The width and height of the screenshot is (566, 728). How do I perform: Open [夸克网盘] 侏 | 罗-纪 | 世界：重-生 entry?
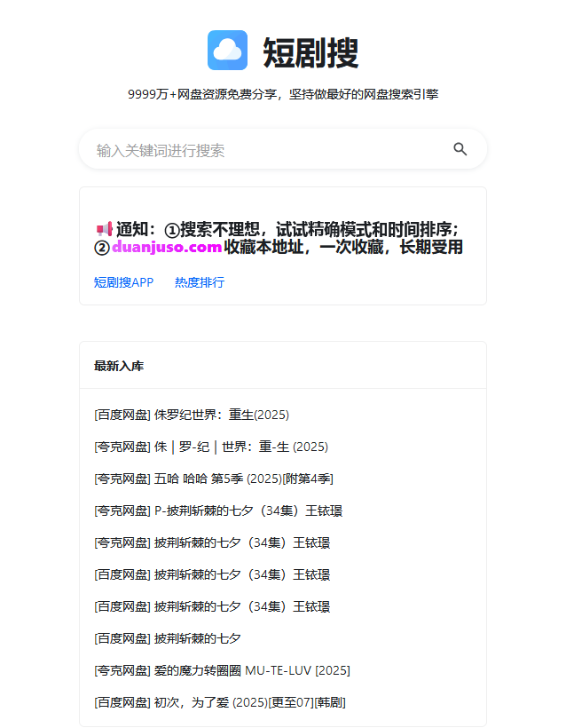click(211, 447)
